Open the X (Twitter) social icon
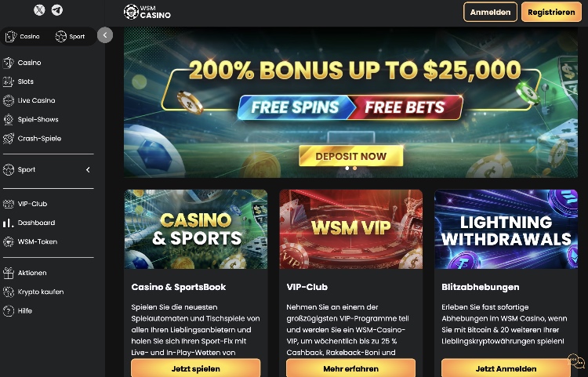 point(39,10)
